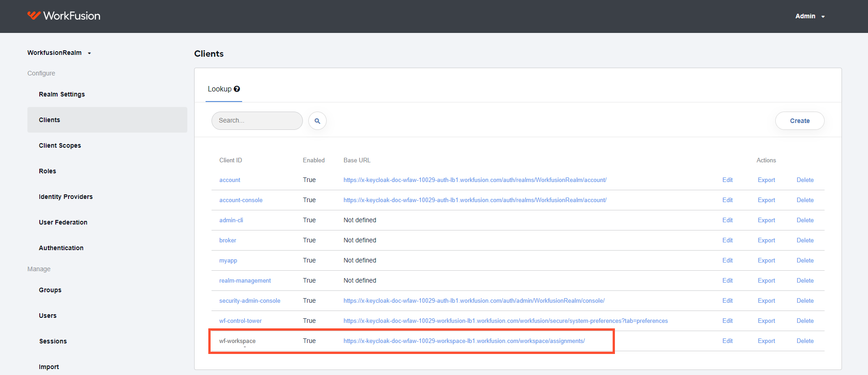Delete the wf-workspace client

point(805,341)
